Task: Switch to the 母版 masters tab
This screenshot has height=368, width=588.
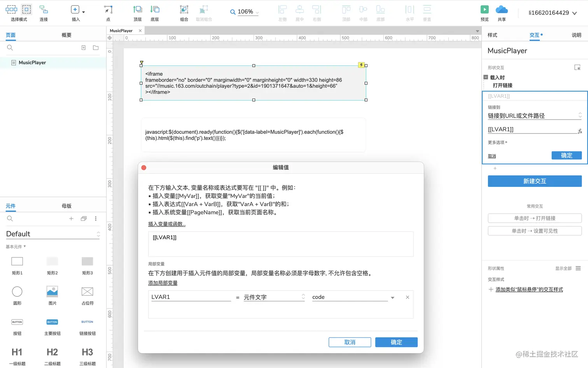Action: point(66,206)
